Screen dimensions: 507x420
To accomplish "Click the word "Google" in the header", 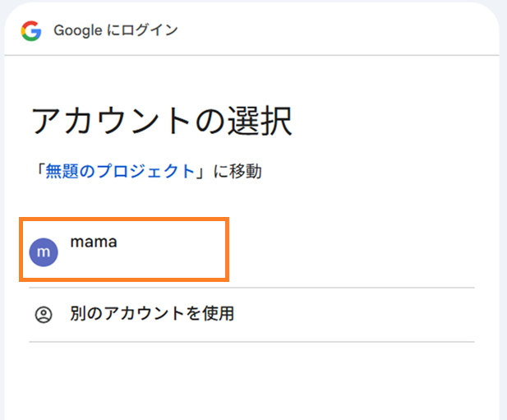I will click(x=76, y=31).
